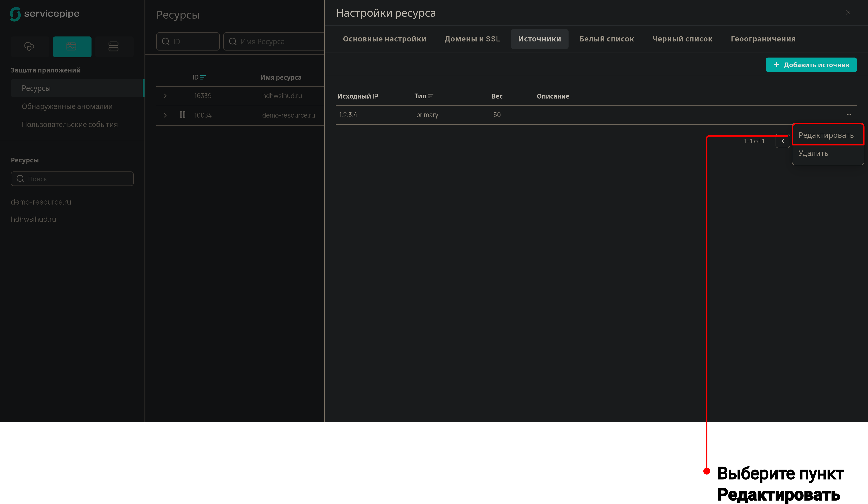Click the 1-1 of 1 pagination text
Screen dimensions: 868x504
tap(754, 141)
